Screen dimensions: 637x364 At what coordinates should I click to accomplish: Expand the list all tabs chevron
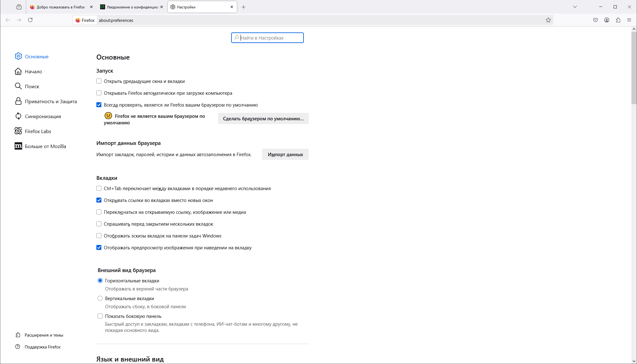pyautogui.click(x=575, y=7)
